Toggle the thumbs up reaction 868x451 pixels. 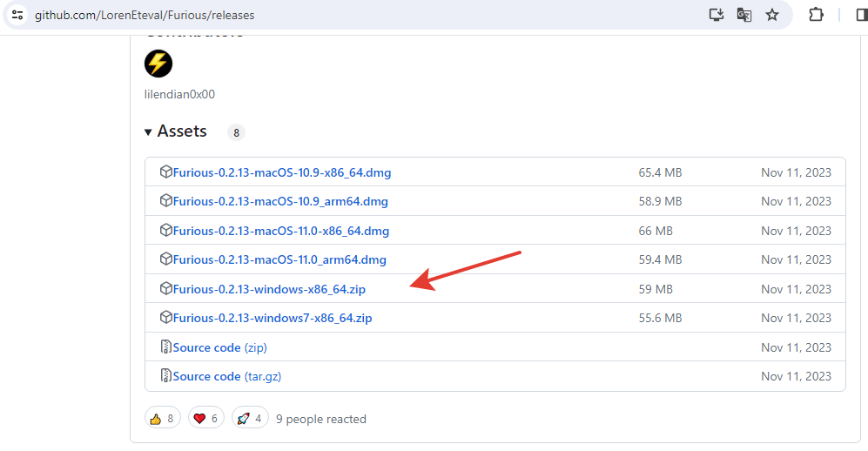pos(163,419)
